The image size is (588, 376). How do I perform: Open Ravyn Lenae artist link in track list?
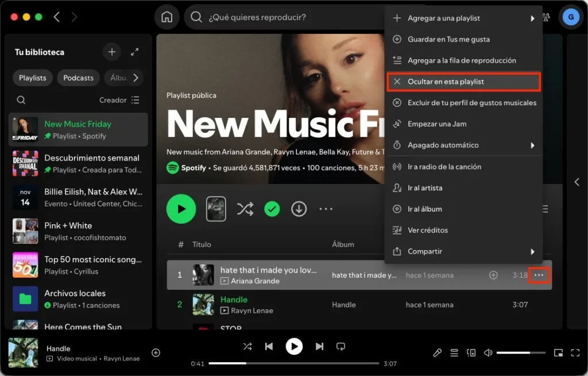click(x=252, y=310)
